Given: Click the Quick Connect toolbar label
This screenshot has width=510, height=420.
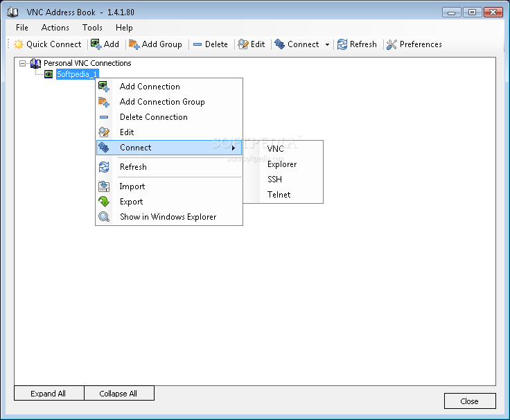Looking at the screenshot, I should (53, 44).
